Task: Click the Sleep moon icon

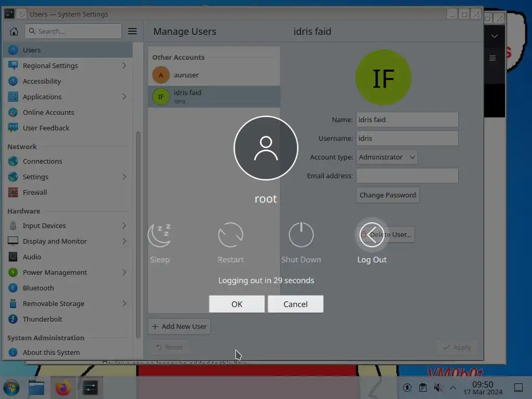Action: [160, 235]
